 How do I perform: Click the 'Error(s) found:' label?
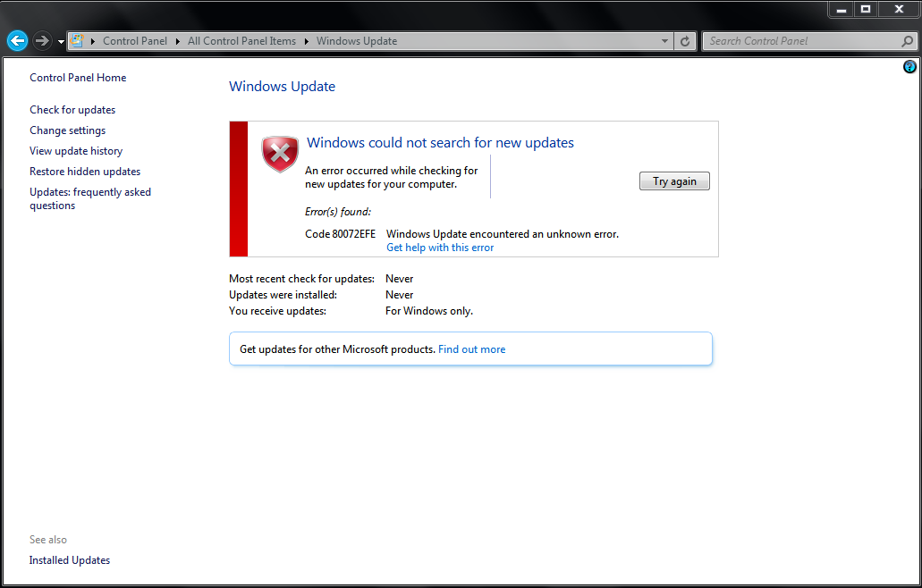click(338, 212)
